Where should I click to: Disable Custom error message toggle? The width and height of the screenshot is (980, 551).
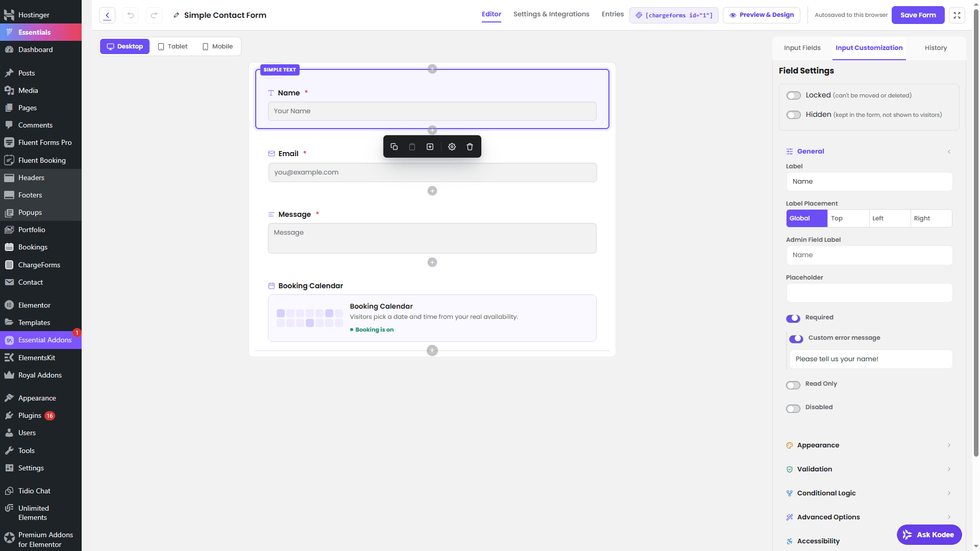[x=796, y=339]
